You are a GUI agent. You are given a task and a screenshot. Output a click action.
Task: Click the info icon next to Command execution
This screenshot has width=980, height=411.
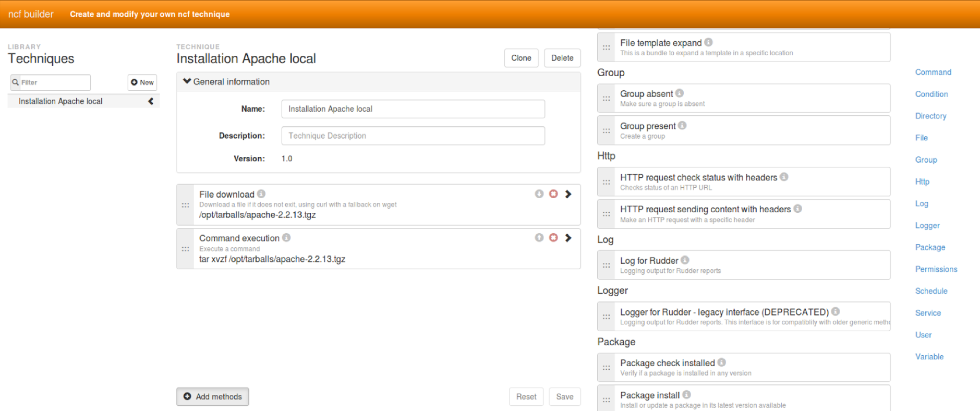286,237
